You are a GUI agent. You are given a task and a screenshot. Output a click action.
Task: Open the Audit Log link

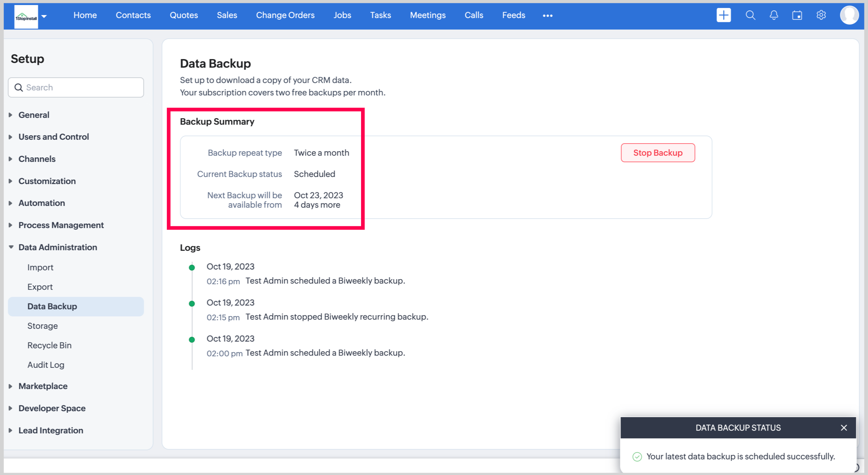[x=46, y=365]
